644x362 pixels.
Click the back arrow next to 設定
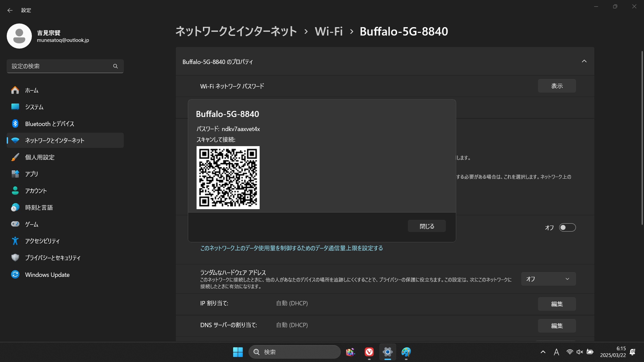coord(10,10)
